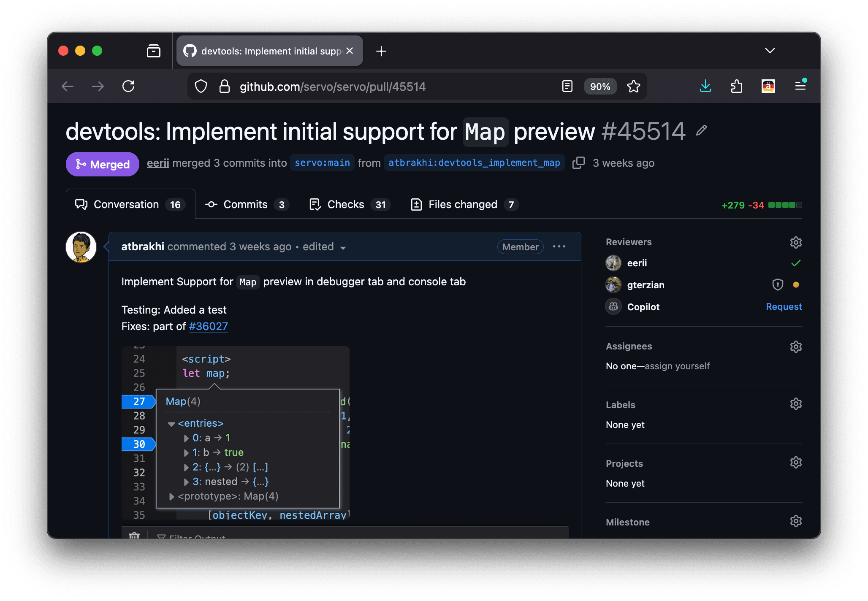Viewport: 868px width, 601px height.
Task: Open the servo:main branch link
Action: [x=322, y=163]
